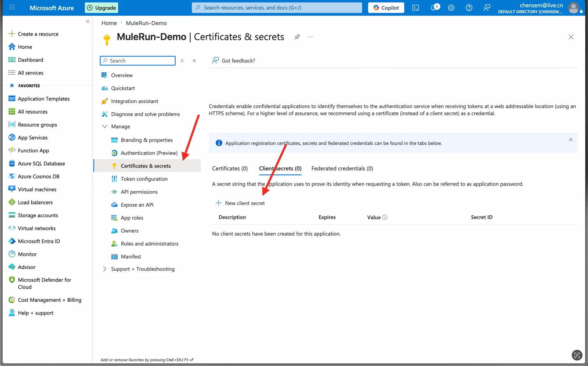Open Got feedback? link
Screen dimensions: 588x366
[x=233, y=61]
